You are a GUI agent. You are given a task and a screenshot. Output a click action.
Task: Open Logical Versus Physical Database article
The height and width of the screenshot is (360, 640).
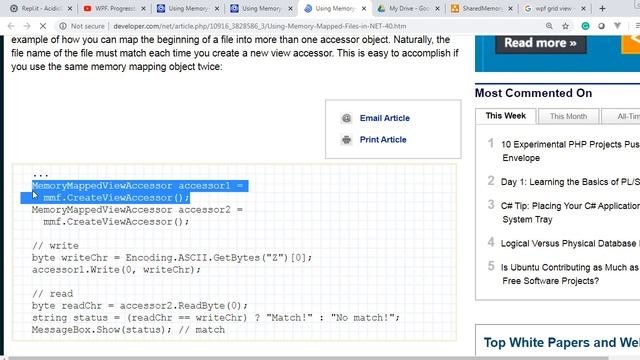tap(570, 244)
